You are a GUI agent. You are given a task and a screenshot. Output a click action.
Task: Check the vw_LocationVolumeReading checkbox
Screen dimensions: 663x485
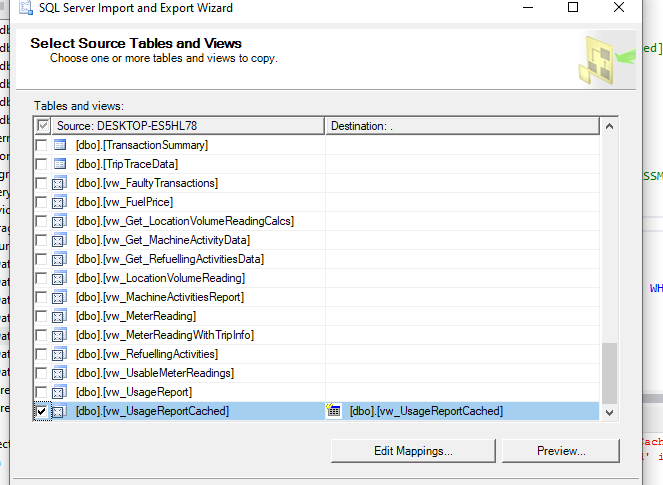click(41, 279)
